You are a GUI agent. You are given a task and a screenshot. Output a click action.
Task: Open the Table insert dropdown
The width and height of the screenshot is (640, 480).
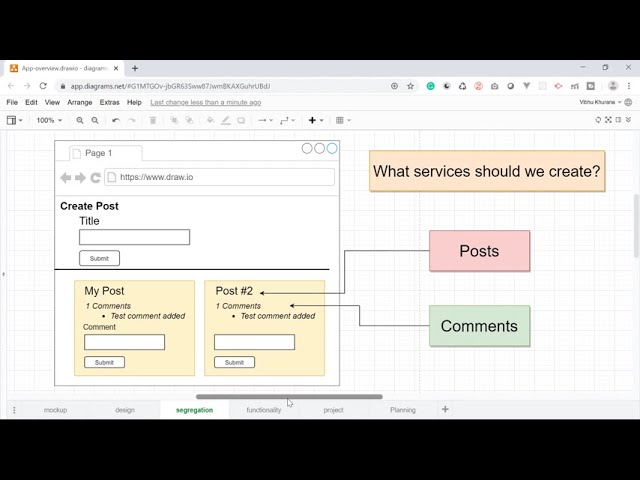pyautogui.click(x=343, y=120)
